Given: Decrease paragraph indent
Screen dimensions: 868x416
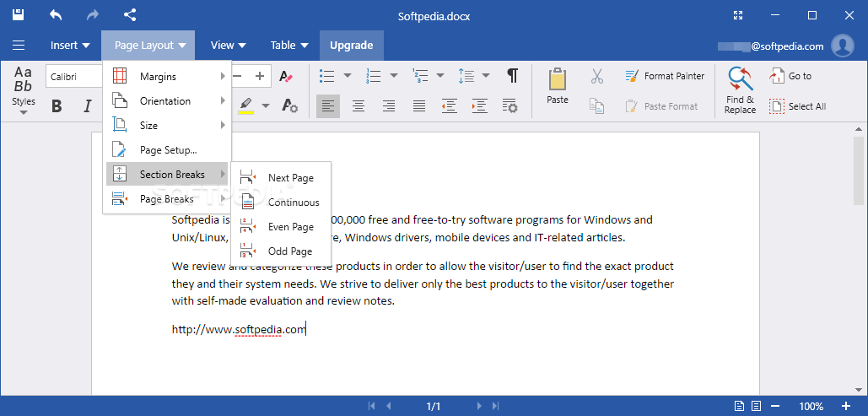Looking at the screenshot, I should coord(449,105).
